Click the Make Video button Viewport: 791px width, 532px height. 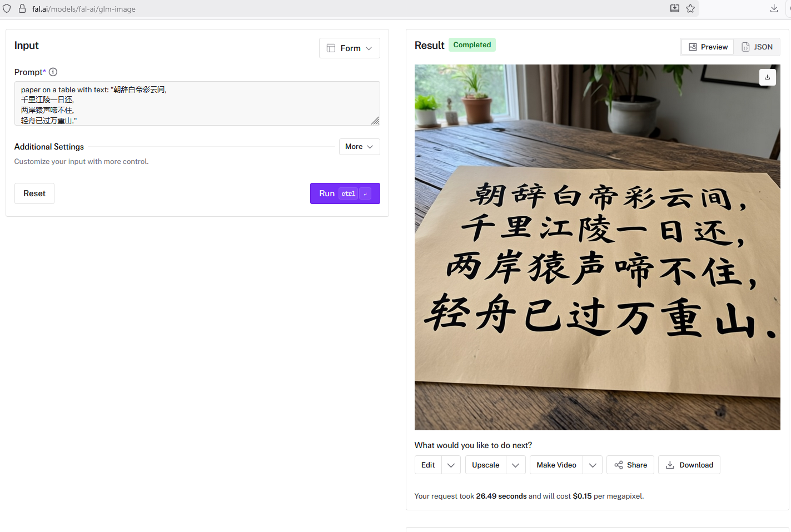[556, 465]
